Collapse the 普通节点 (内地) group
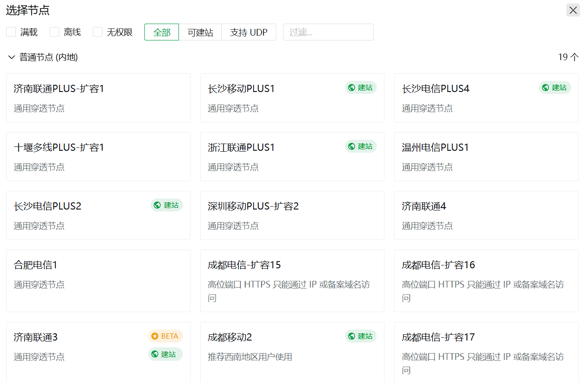Viewport: 588px width, 382px height. coord(12,57)
